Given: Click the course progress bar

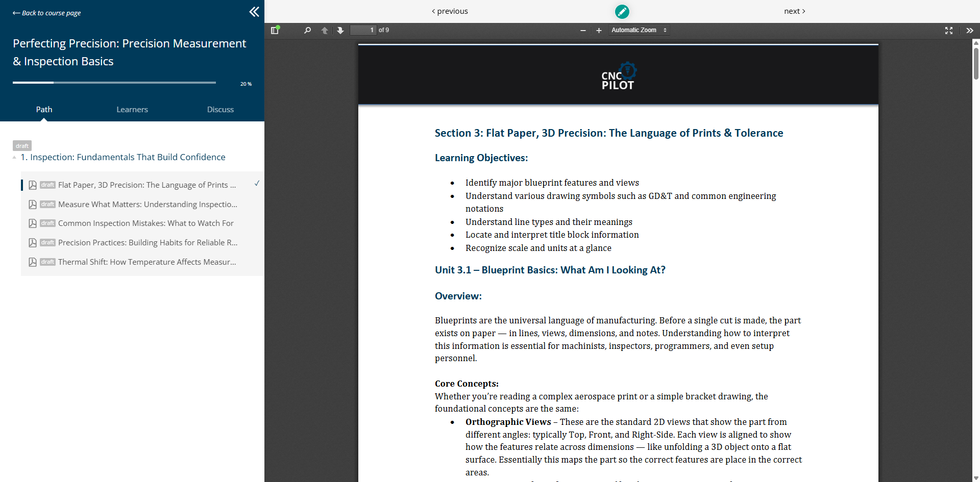Looking at the screenshot, I should coord(114,83).
